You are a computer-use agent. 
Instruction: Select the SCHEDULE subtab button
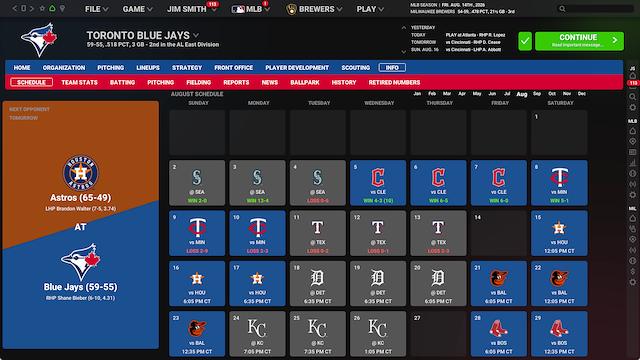31,82
